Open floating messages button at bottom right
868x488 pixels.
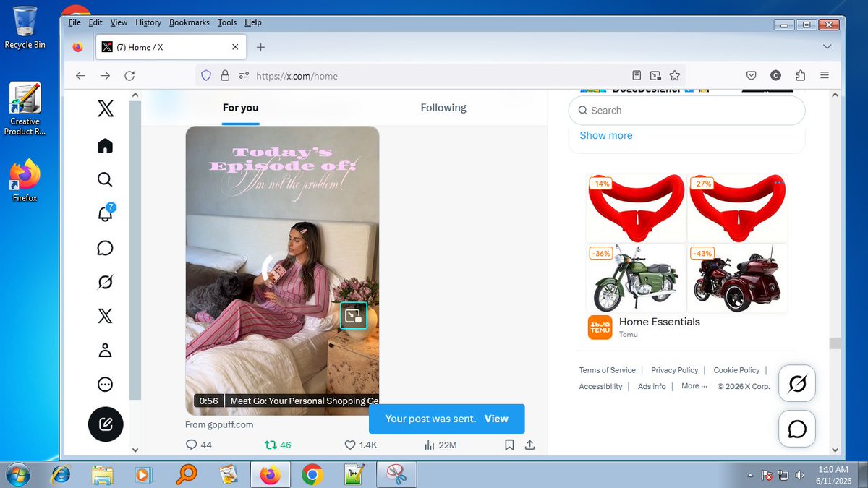tap(797, 429)
